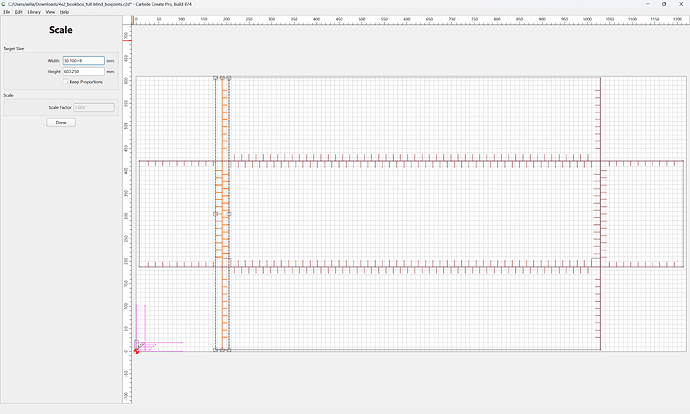Click the Carbide Create app icon in title bar
This screenshot has height=414, width=690.
pyautogui.click(x=4, y=4)
